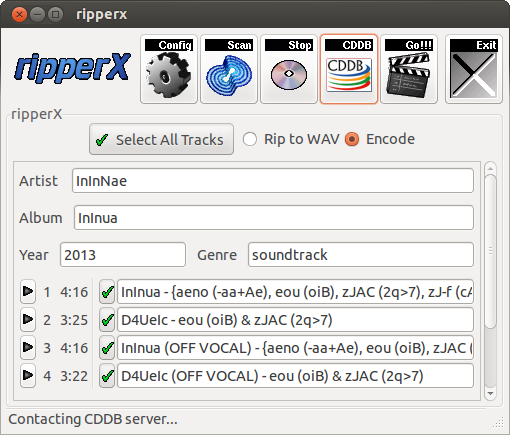Start ripping with Go!!! clapperboard
Image resolution: width=510 pixels, height=435 pixels.
pos(409,69)
